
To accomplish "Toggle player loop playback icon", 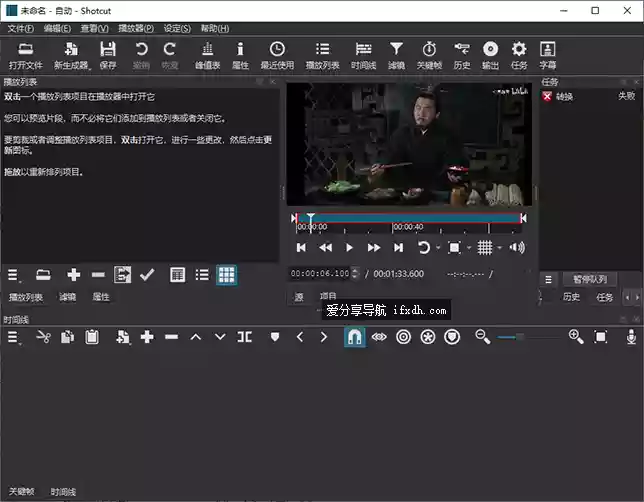I will pyautogui.click(x=423, y=247).
